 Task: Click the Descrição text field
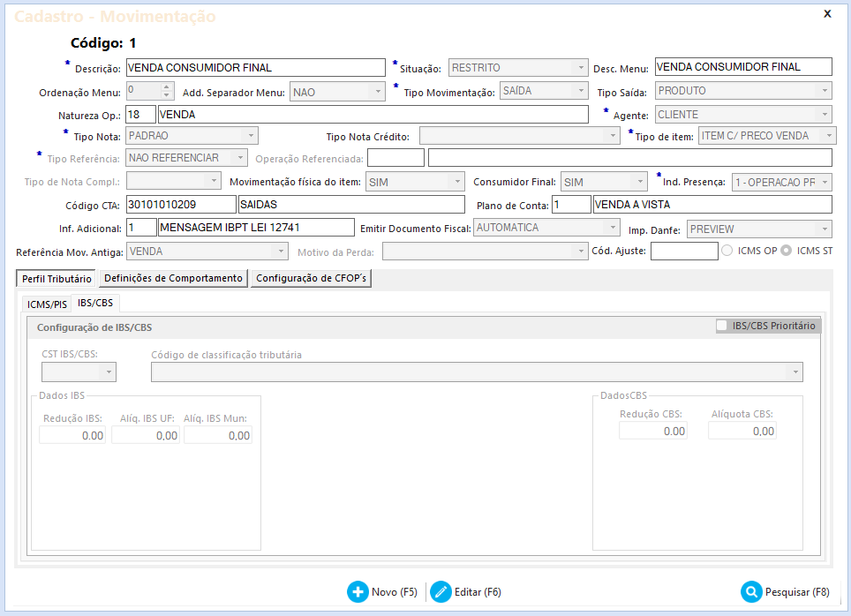(x=255, y=67)
